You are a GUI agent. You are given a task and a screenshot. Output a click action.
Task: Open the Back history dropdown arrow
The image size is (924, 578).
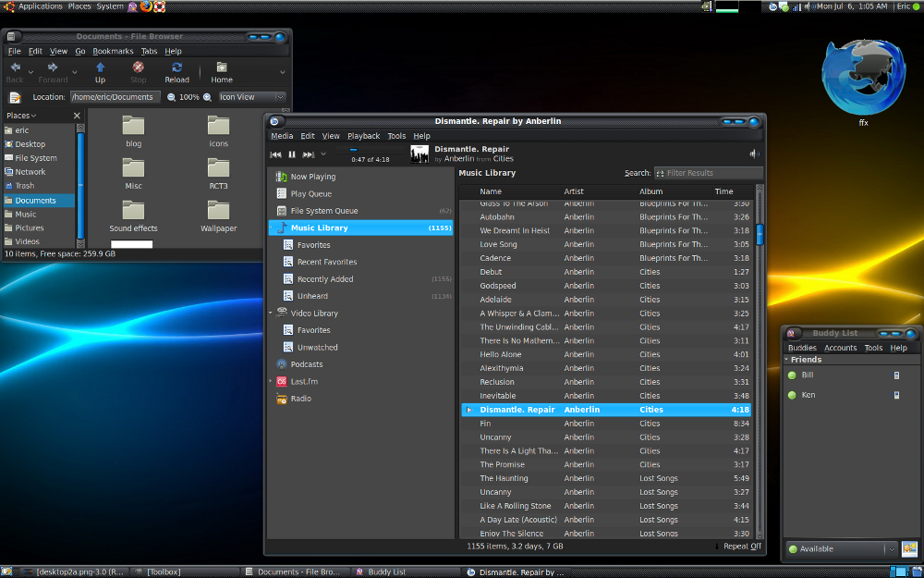click(x=30, y=72)
